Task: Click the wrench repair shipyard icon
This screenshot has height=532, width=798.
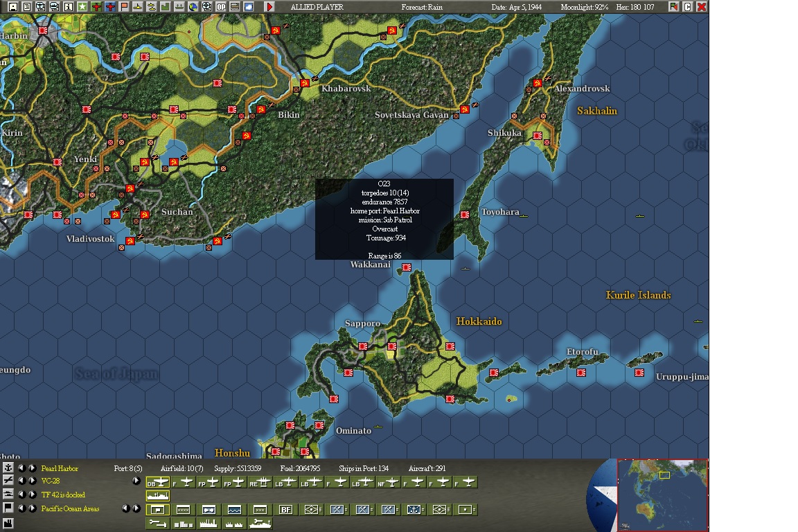Action: (x=158, y=524)
